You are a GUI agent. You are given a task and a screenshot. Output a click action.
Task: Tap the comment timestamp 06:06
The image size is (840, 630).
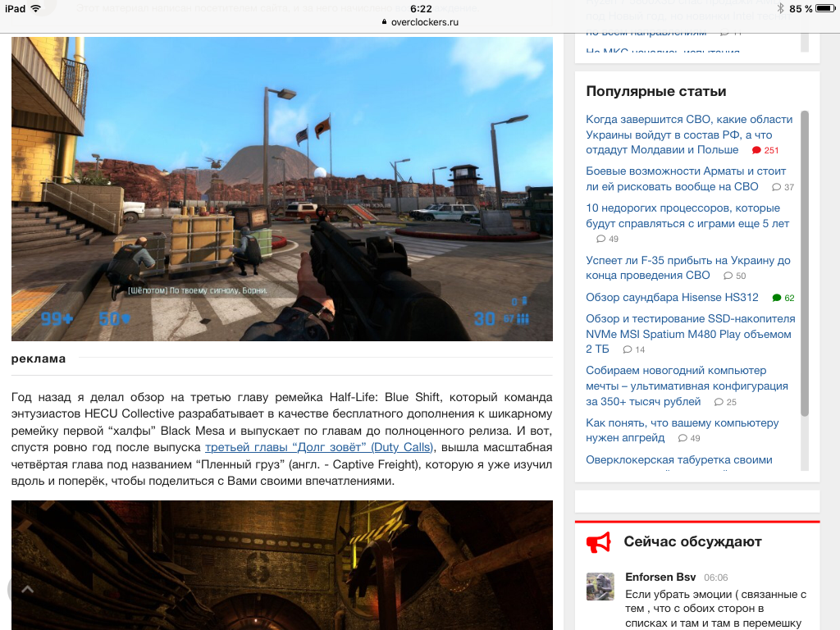[715, 577]
